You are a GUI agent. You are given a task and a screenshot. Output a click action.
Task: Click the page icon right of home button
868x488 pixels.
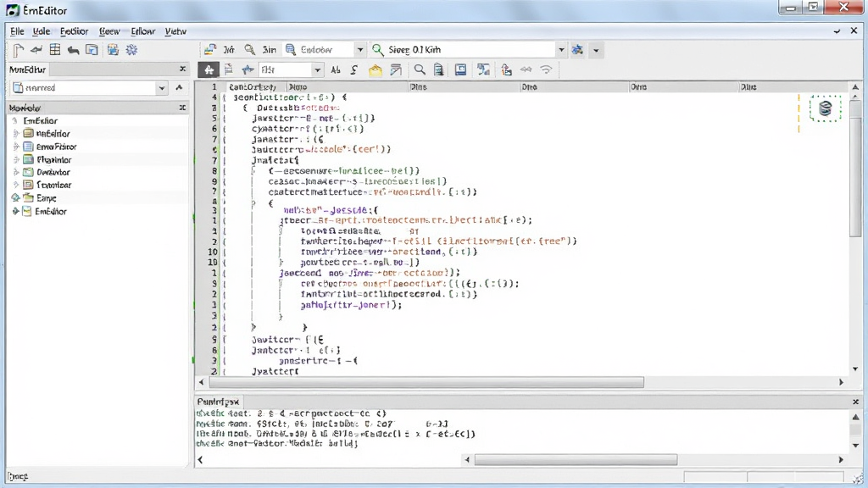click(x=229, y=69)
